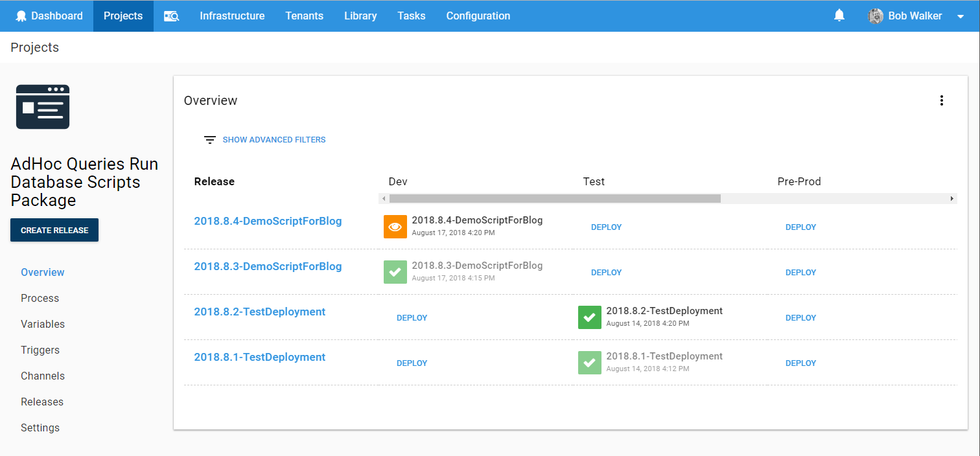Open the Infrastructure menu
Viewport: 980px width, 456px height.
(232, 16)
